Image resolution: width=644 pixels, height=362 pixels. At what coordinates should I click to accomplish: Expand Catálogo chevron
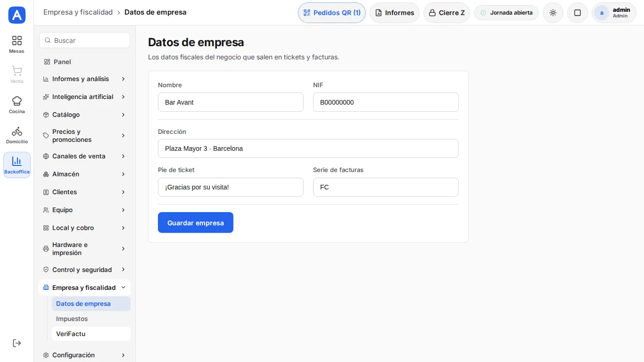pos(123,115)
